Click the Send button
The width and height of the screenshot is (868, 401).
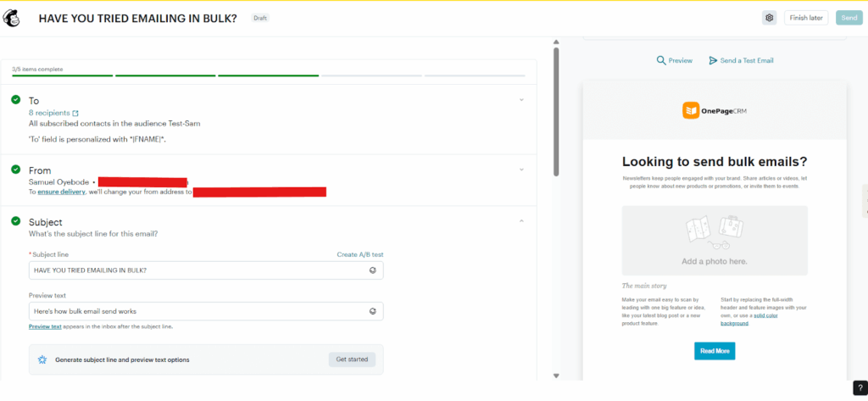tap(849, 18)
